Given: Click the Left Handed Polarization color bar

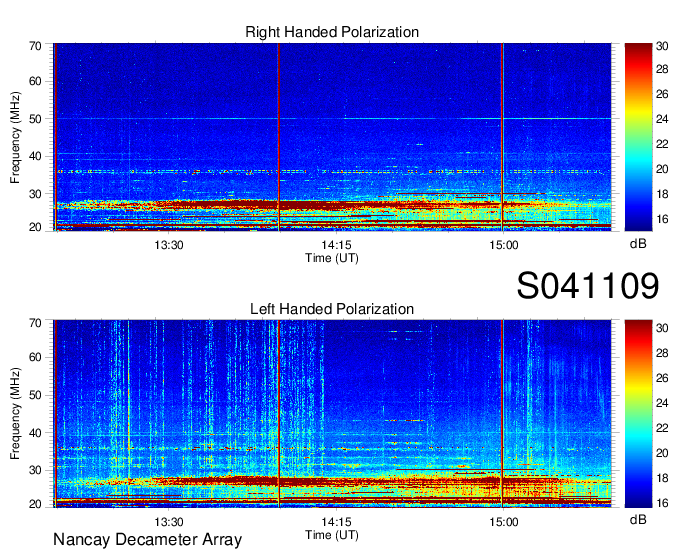Looking at the screenshot, I should tap(638, 414).
